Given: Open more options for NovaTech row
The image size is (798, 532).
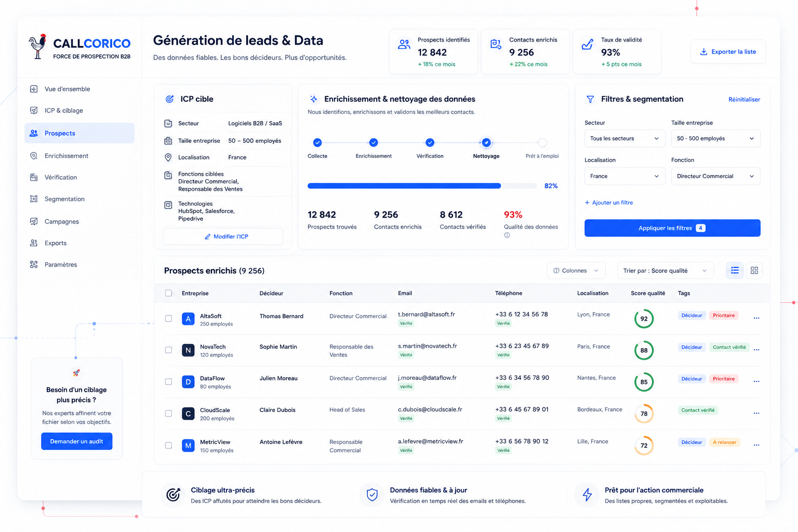Looking at the screenshot, I should [756, 350].
